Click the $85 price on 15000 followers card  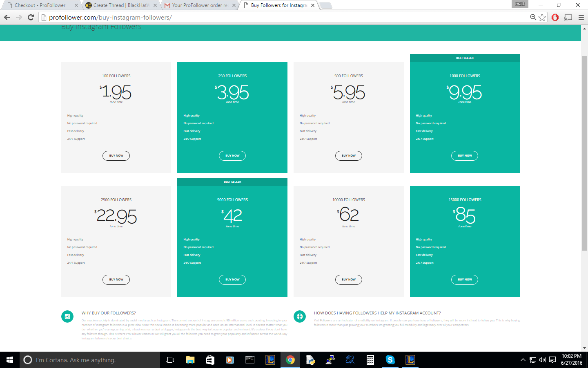tap(464, 215)
